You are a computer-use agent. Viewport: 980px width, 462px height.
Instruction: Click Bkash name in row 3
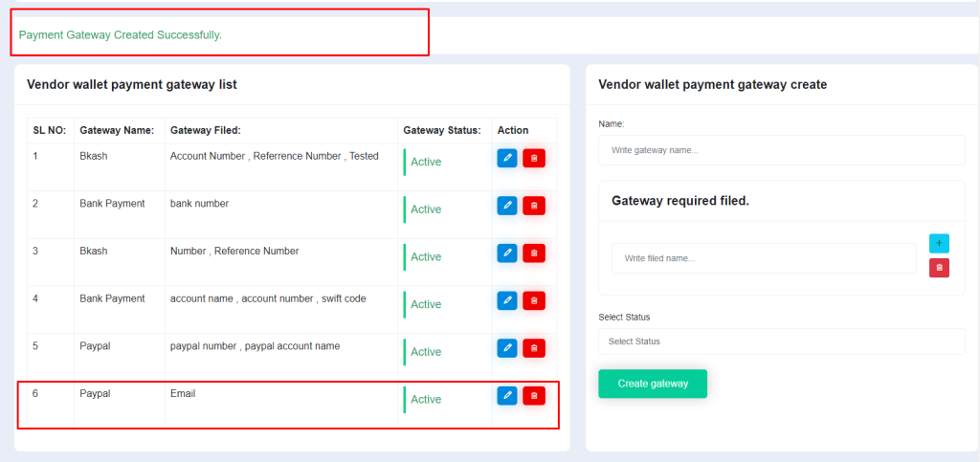[93, 251]
